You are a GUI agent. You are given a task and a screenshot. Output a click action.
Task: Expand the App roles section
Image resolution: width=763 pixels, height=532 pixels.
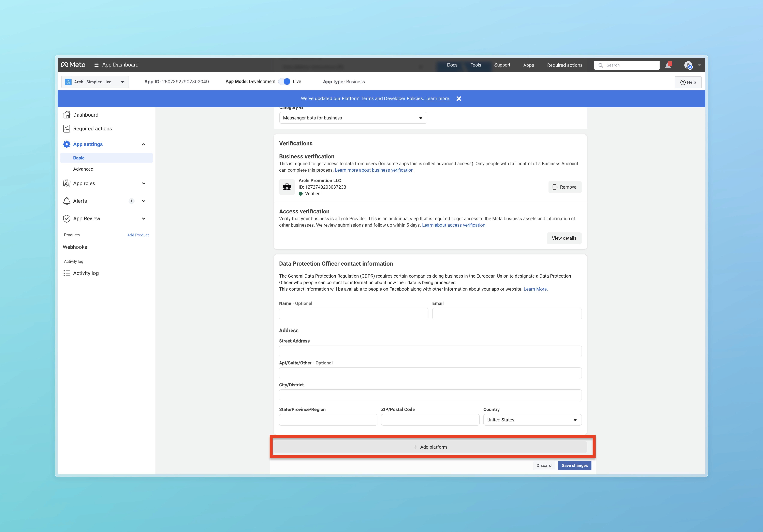(144, 183)
